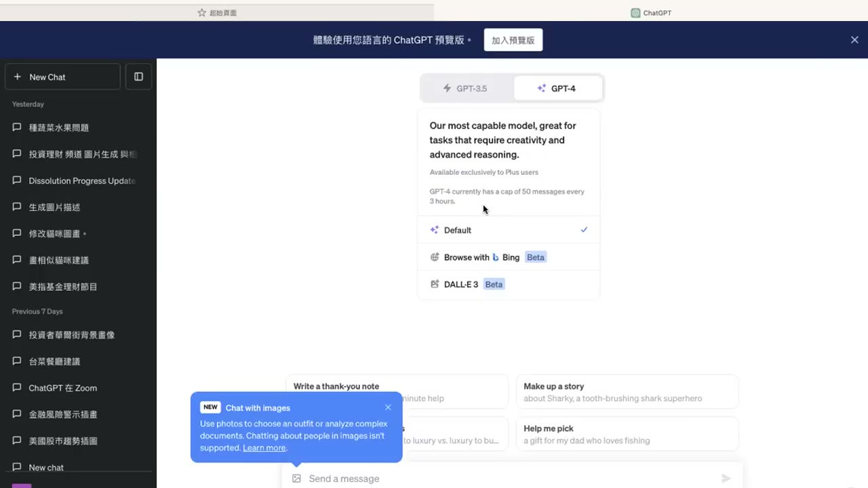Click the send message arrow icon
The image size is (868, 488).
click(726, 479)
